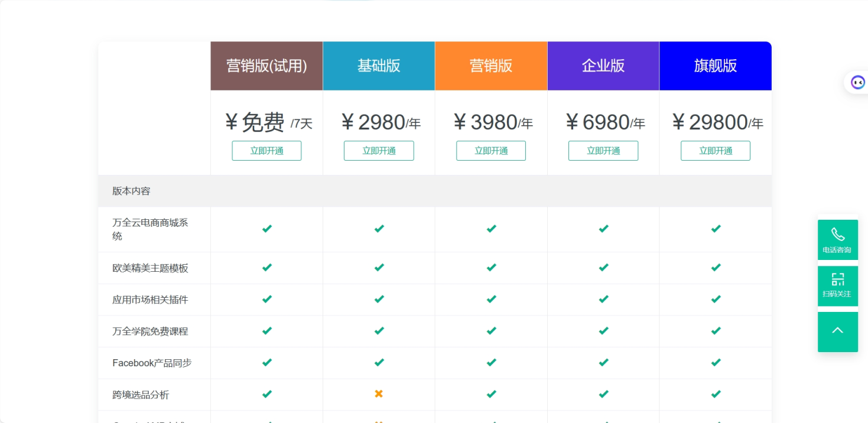The width and height of the screenshot is (868, 423).
Task: Click 立即开通 for the ¥3980 营销版 plan
Action: coord(491,151)
